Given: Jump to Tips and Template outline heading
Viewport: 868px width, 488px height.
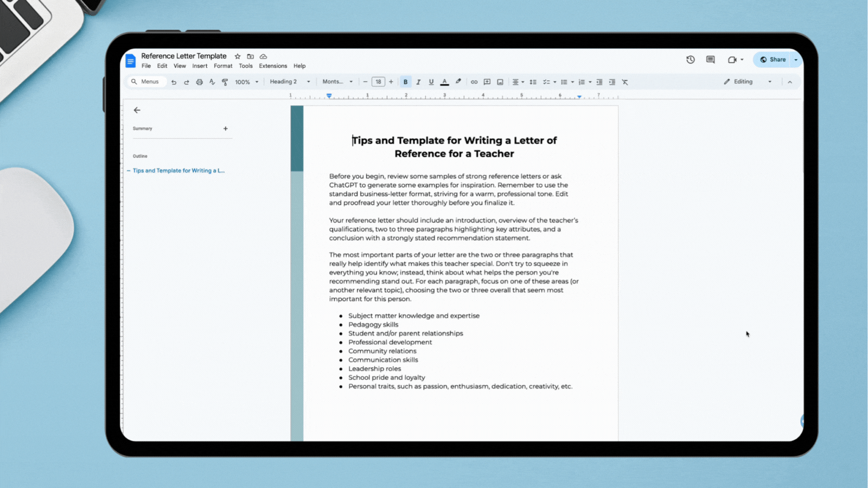Looking at the screenshot, I should (x=178, y=170).
